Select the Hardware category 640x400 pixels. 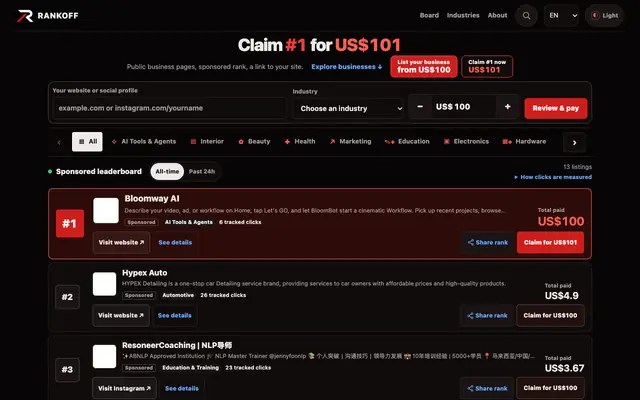point(524,142)
